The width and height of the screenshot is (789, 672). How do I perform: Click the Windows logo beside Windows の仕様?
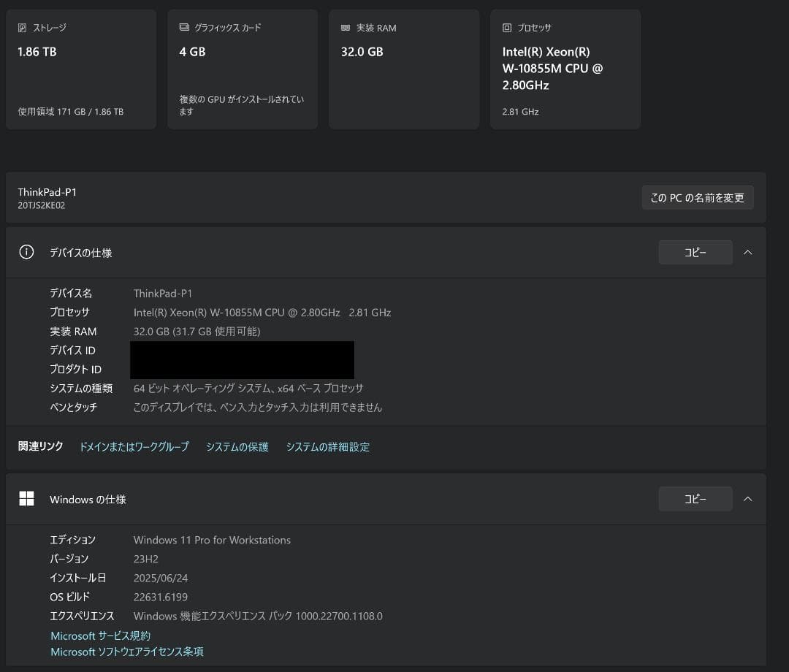pyautogui.click(x=26, y=498)
